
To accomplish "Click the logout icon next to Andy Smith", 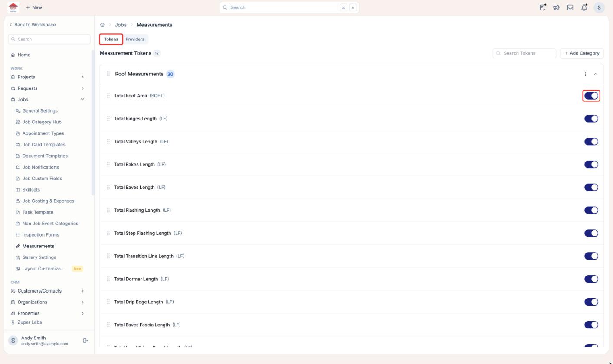I will [85, 341].
